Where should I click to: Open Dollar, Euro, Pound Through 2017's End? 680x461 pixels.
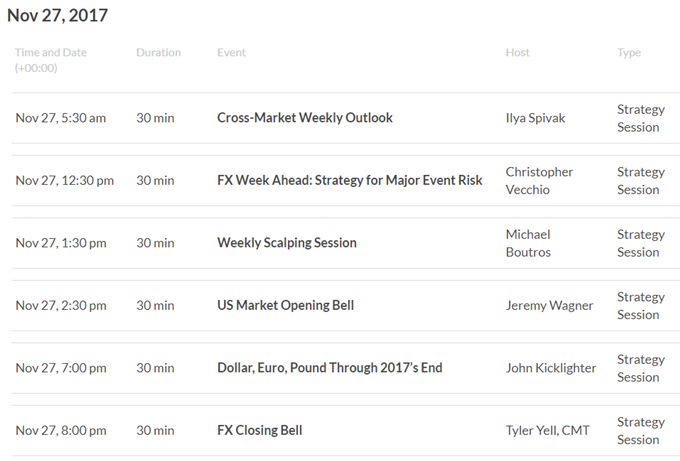(330, 367)
